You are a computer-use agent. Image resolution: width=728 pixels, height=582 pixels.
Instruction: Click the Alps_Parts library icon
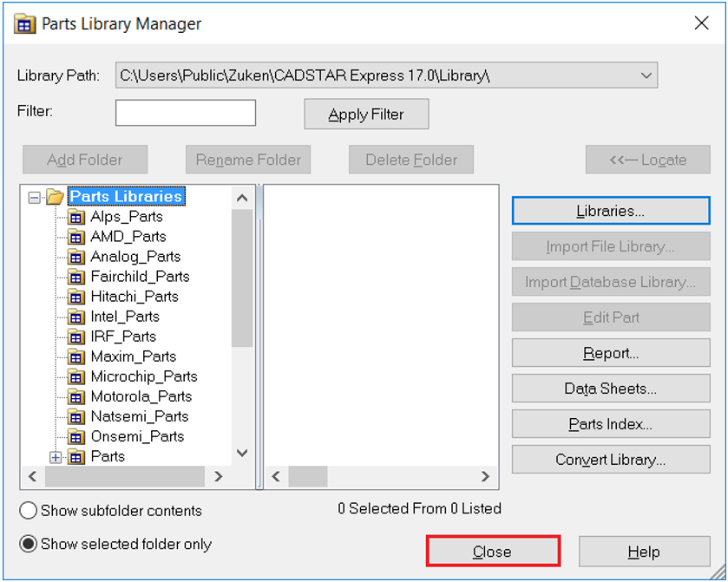pyautogui.click(x=76, y=217)
